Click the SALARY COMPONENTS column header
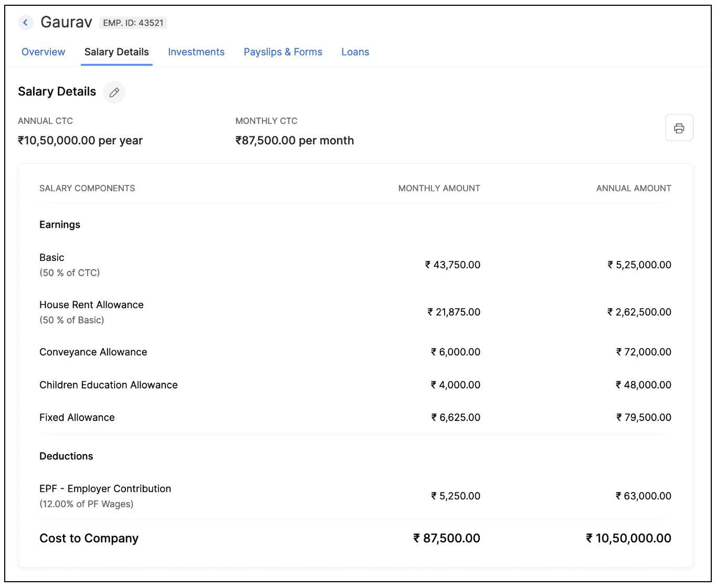This screenshot has height=588, width=716. click(87, 188)
